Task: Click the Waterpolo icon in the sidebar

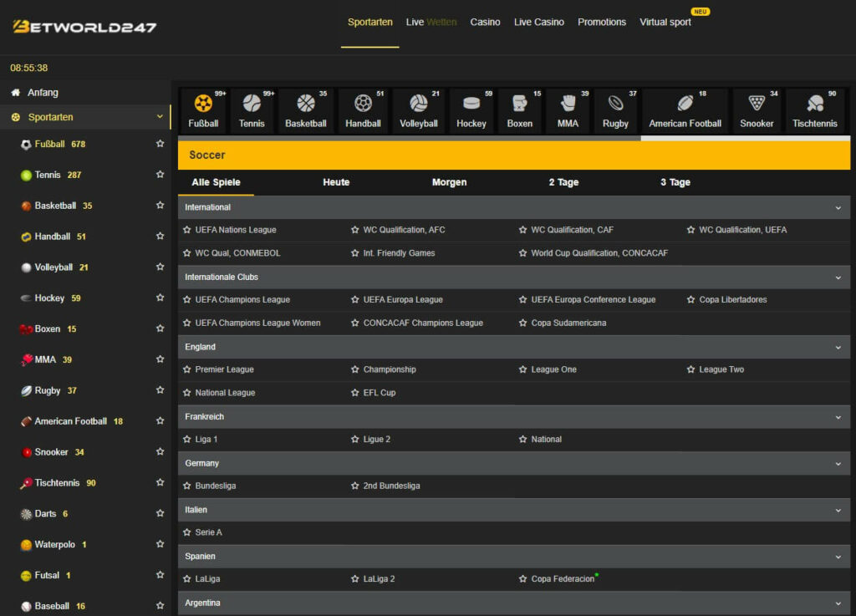Action: click(x=26, y=544)
